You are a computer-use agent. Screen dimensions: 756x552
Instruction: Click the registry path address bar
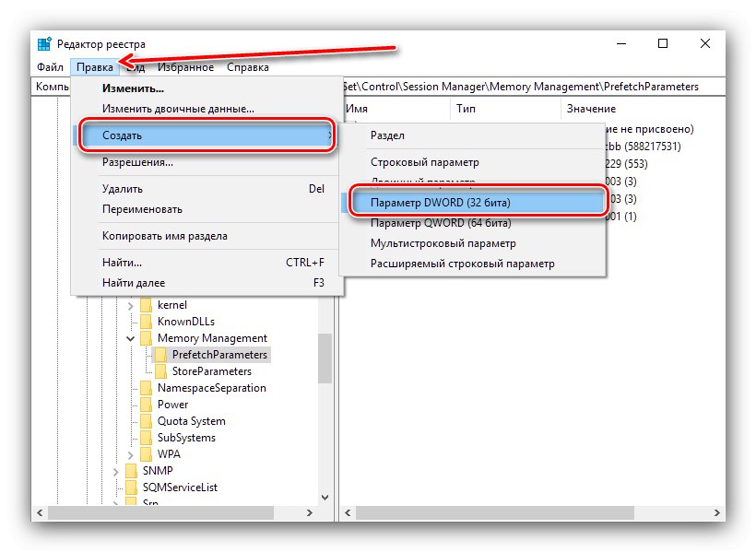pyautogui.click(x=378, y=87)
